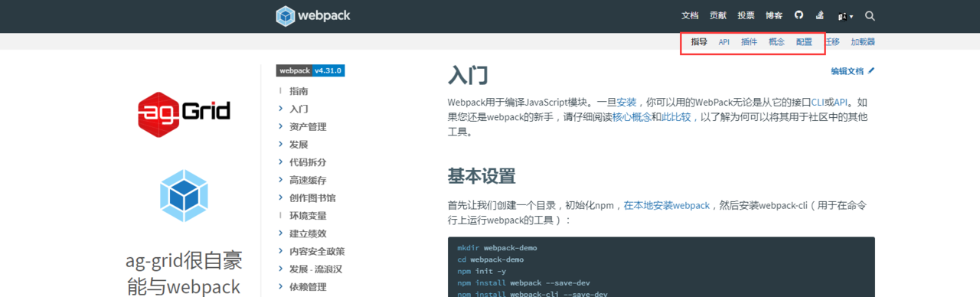This screenshot has height=297, width=980.
Task: Click the pencil icon beside 编辑文档
Action: (871, 70)
